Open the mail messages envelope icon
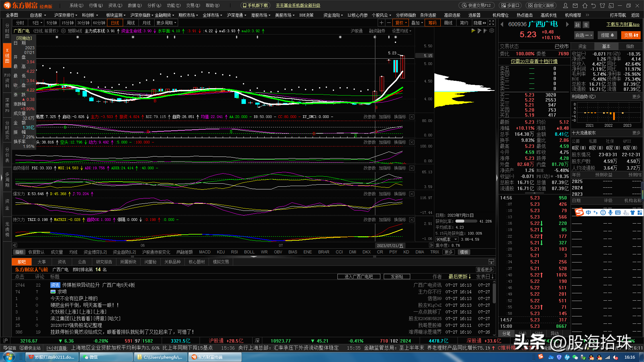 [575, 5]
